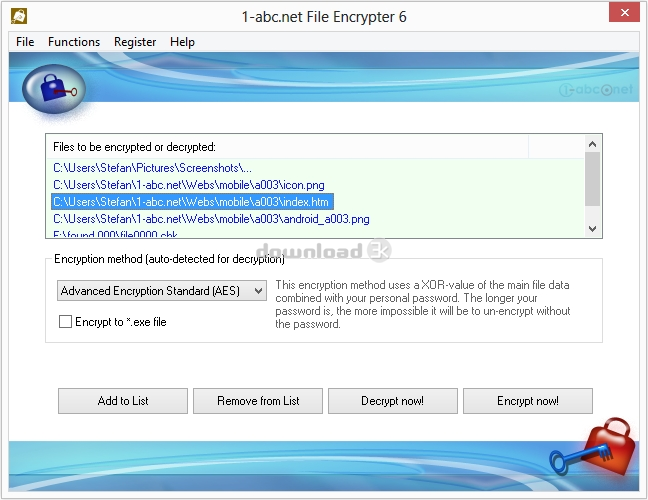648x500 pixels.
Task: Select the partly visible found.000 file entry
Action: pos(115,233)
